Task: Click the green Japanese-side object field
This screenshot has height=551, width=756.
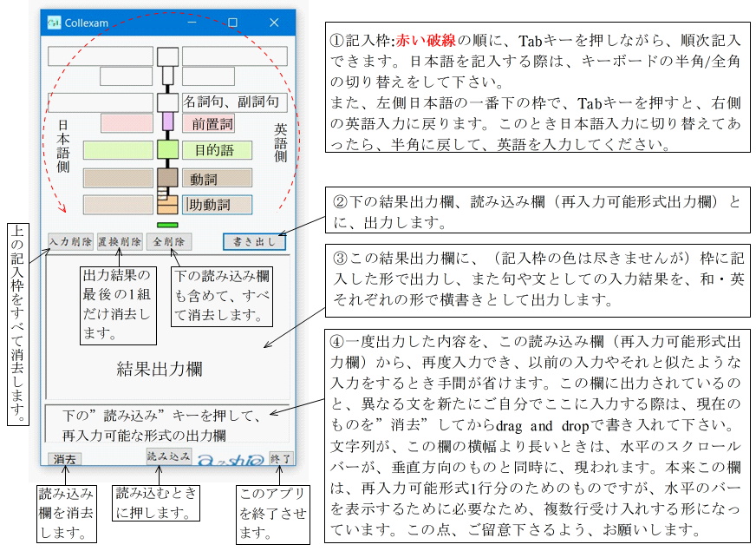Action: 118,150
